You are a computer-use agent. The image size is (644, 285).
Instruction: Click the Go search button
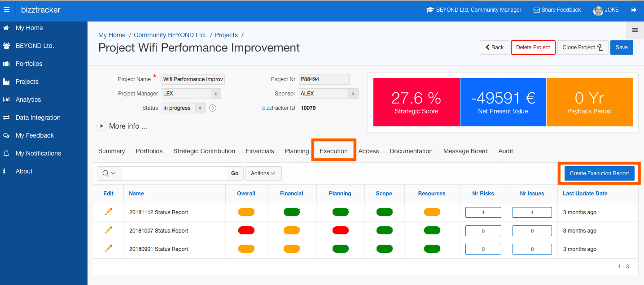[235, 173]
